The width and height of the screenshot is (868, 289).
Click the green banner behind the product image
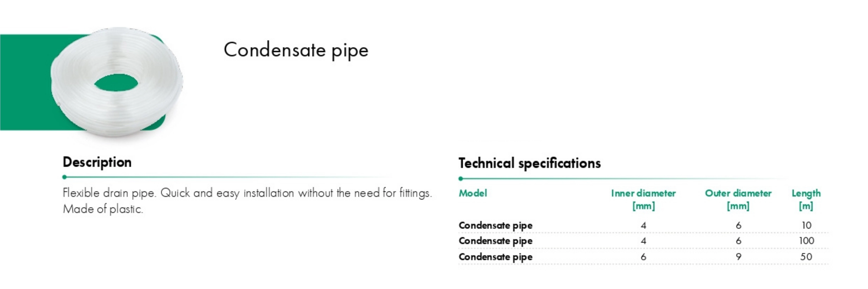(24, 83)
